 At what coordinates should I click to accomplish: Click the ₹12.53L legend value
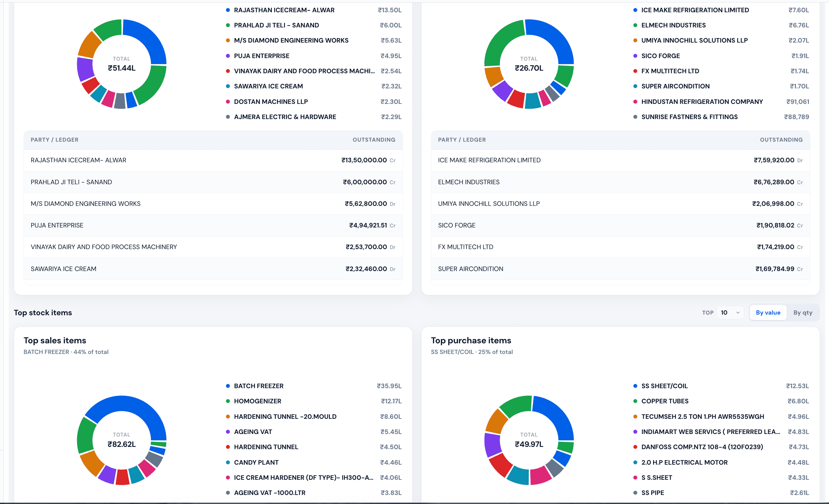pos(797,386)
